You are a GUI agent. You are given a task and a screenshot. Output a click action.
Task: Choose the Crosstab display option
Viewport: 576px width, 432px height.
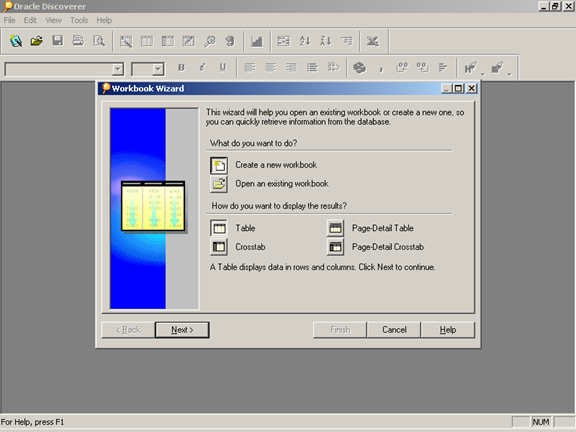click(219, 247)
